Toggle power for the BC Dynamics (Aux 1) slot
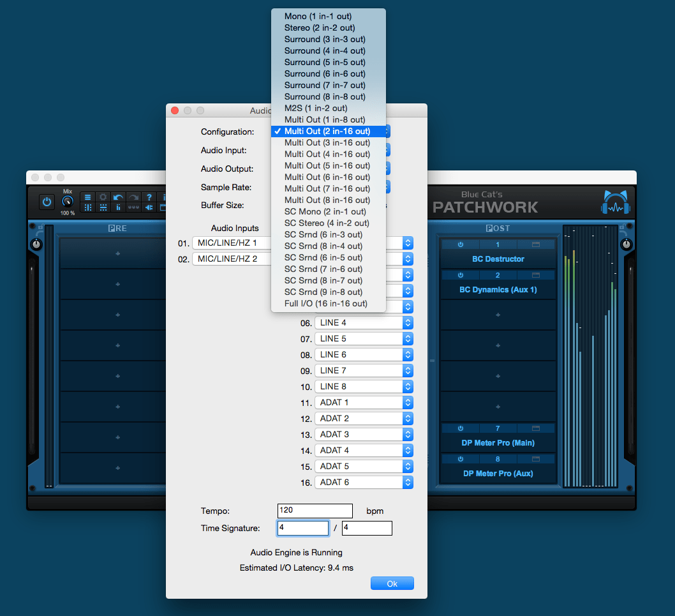675x616 pixels. coord(459,274)
